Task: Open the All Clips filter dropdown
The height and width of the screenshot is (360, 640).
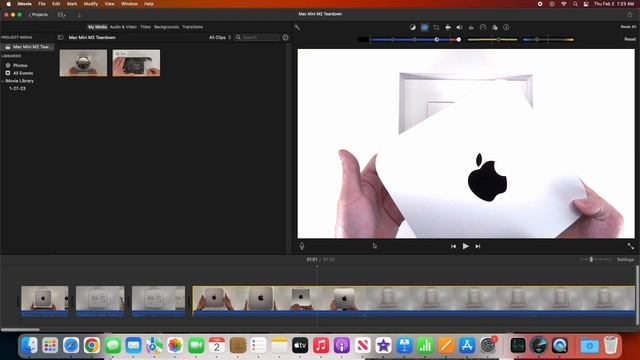Action: [x=220, y=38]
